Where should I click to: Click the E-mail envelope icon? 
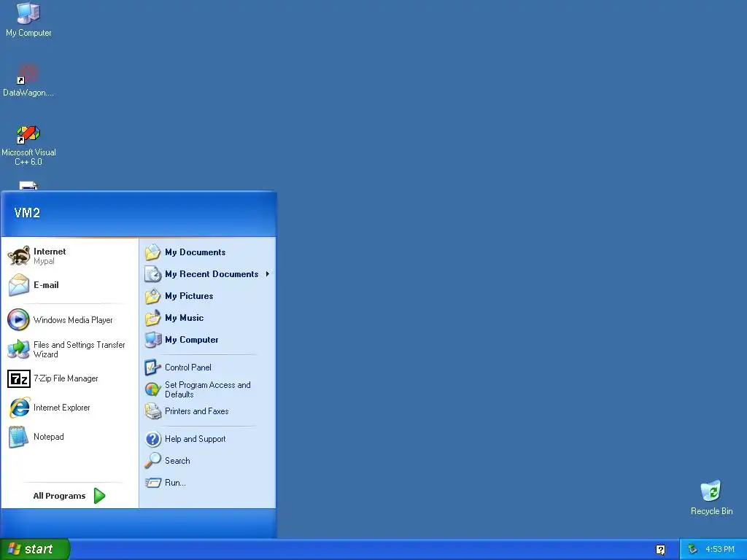tap(19, 285)
